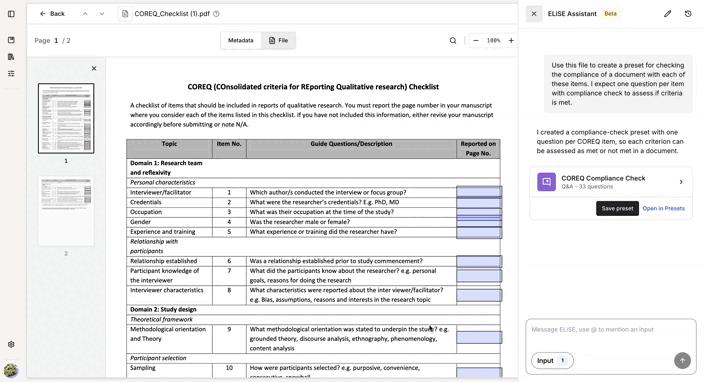This screenshot has height=382, width=704.
Task: Click the 'Q&A - 33 questions' subtitle
Action: point(587,186)
